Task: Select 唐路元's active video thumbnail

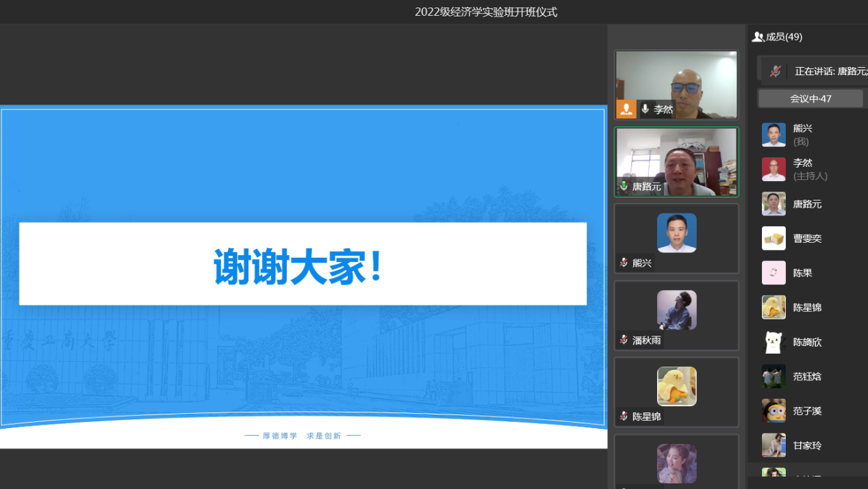Action: pyautogui.click(x=676, y=161)
